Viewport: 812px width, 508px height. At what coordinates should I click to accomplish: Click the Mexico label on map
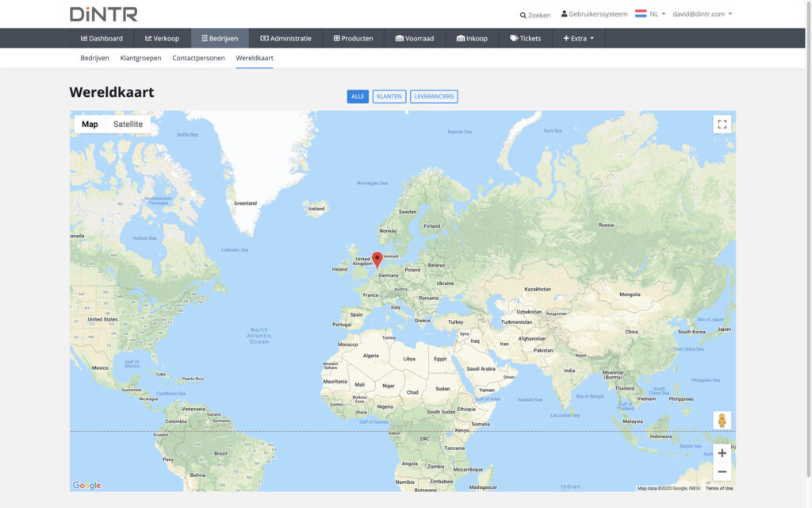pyautogui.click(x=100, y=368)
